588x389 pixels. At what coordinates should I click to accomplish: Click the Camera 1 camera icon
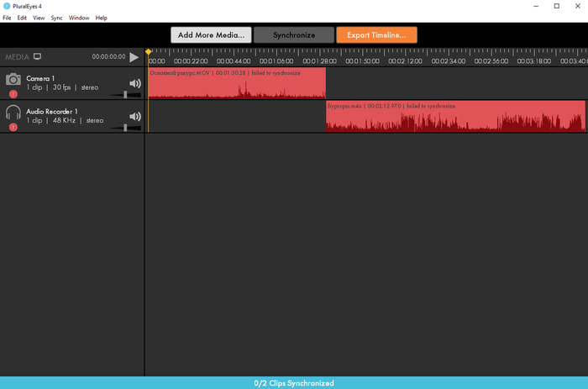tap(13, 79)
